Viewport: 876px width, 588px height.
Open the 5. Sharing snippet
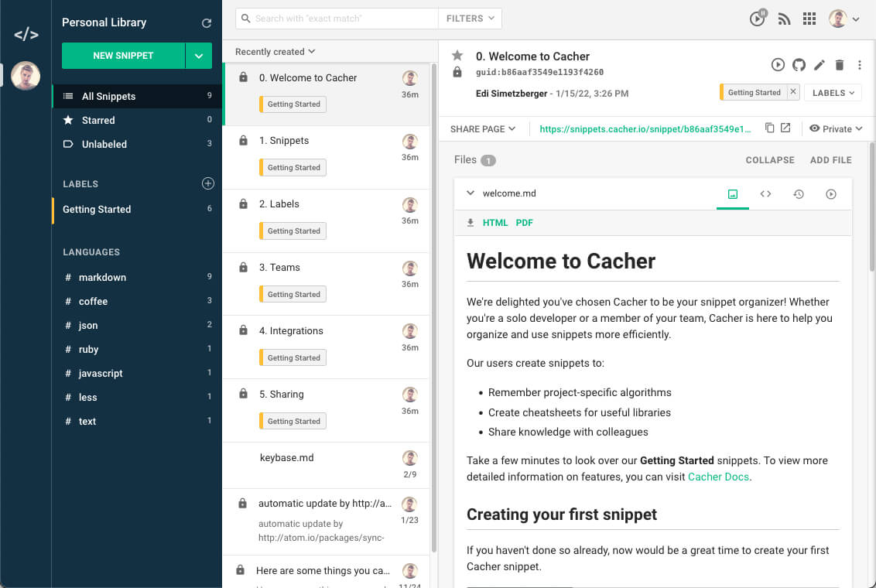[x=327, y=411]
